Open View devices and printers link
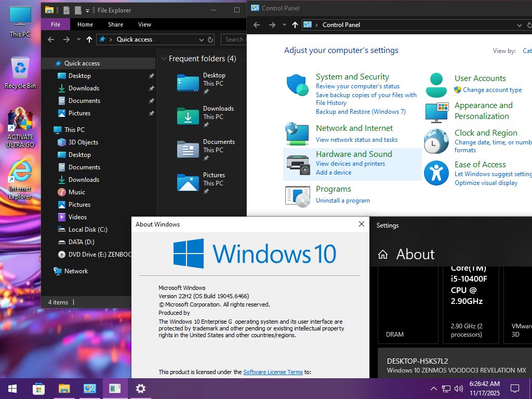The image size is (532, 399). point(351,164)
